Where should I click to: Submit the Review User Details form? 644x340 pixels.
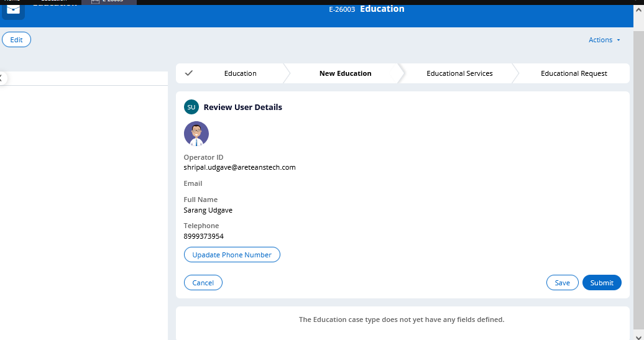[x=602, y=283]
